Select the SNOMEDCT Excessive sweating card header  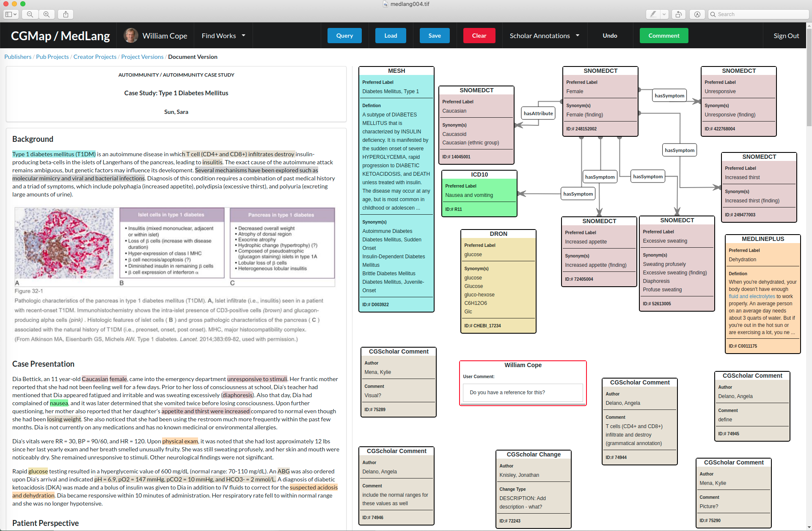[677, 220]
